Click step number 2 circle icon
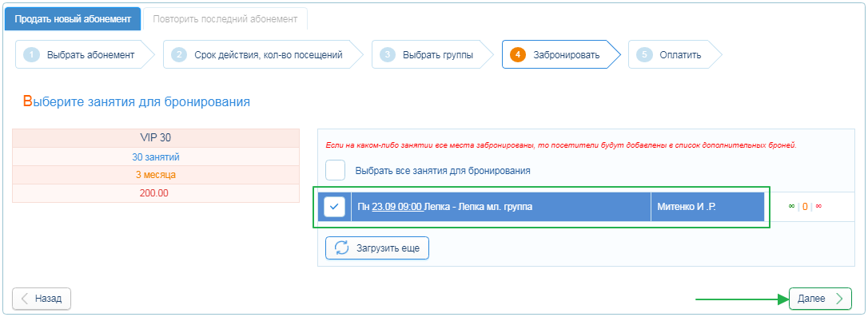The width and height of the screenshot is (868, 317). (179, 55)
